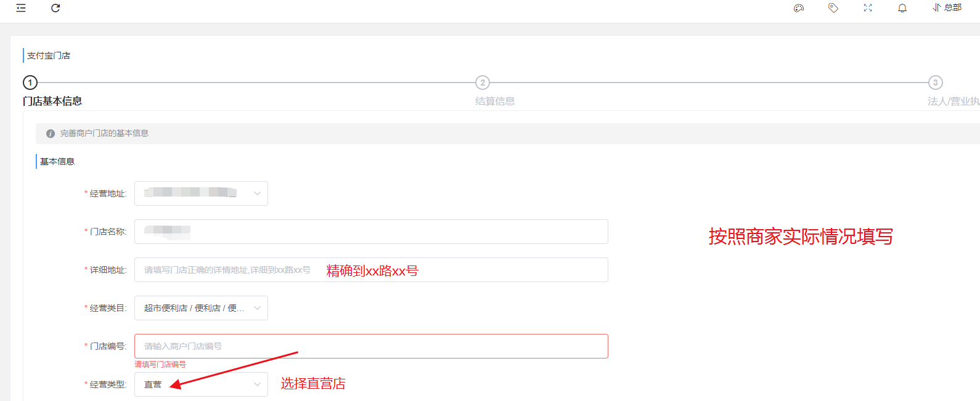Click the refresh page icon

[x=55, y=8]
